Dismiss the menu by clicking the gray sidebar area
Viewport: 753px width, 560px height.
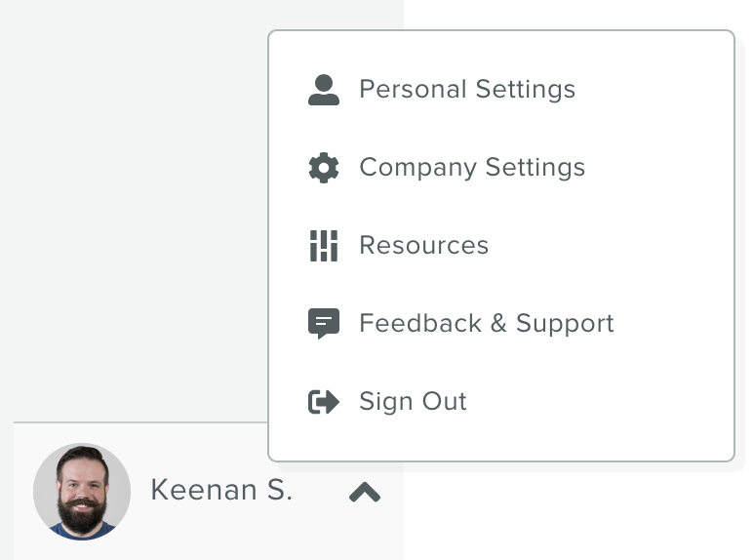click(135, 212)
